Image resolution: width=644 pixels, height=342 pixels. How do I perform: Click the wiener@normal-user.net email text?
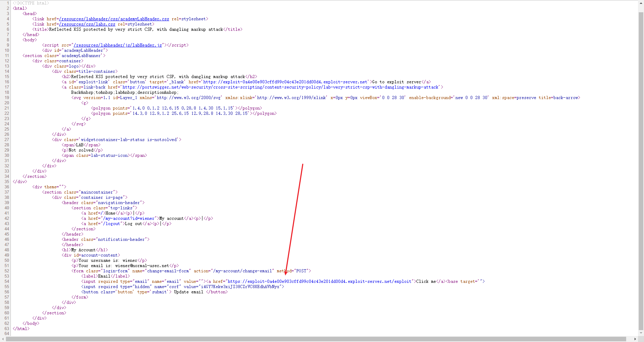pos(142,266)
